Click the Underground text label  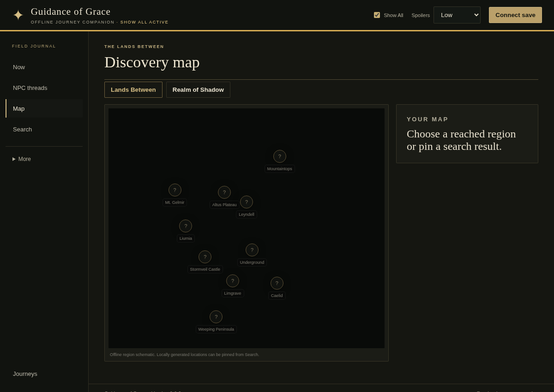pyautogui.click(x=252, y=262)
